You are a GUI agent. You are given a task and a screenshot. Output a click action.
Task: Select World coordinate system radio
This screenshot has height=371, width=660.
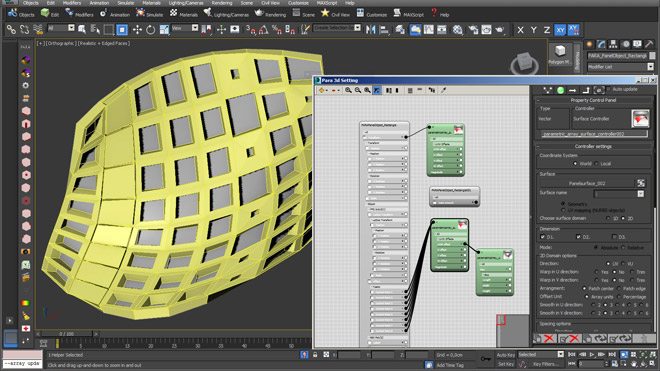point(575,163)
